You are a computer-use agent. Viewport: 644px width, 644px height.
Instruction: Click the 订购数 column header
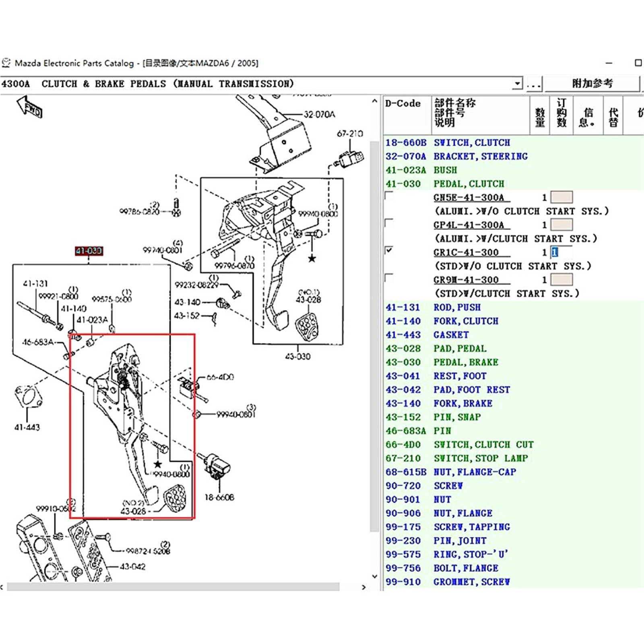coord(561,115)
